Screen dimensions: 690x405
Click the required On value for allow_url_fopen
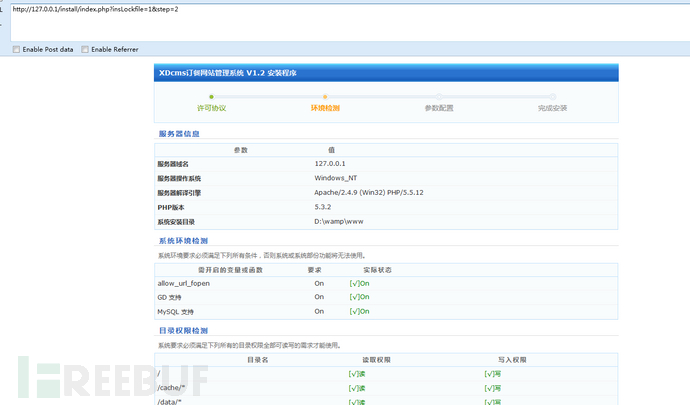click(x=319, y=284)
